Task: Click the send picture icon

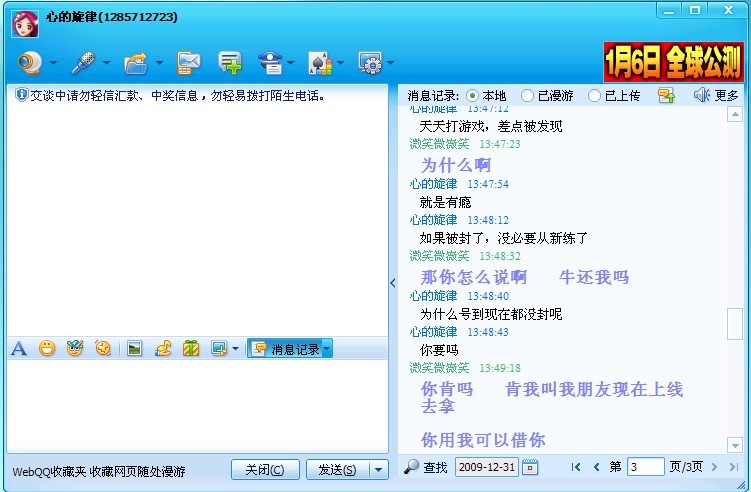Action: point(134,349)
